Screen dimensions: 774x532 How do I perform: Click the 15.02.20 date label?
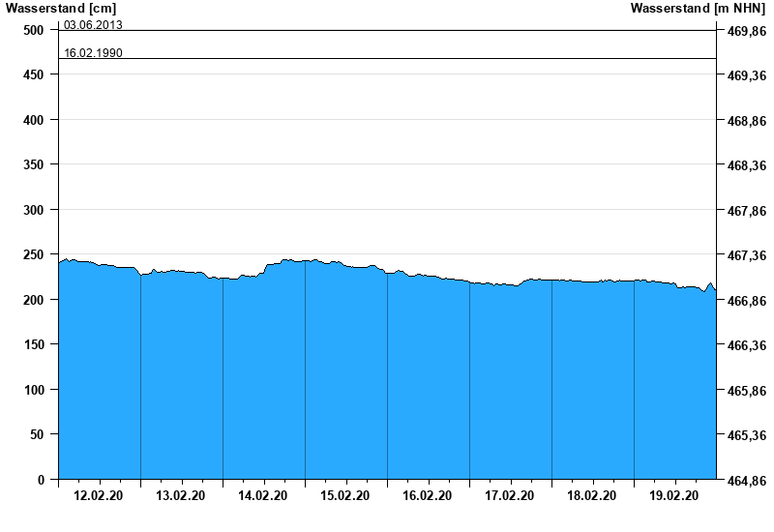point(344,495)
